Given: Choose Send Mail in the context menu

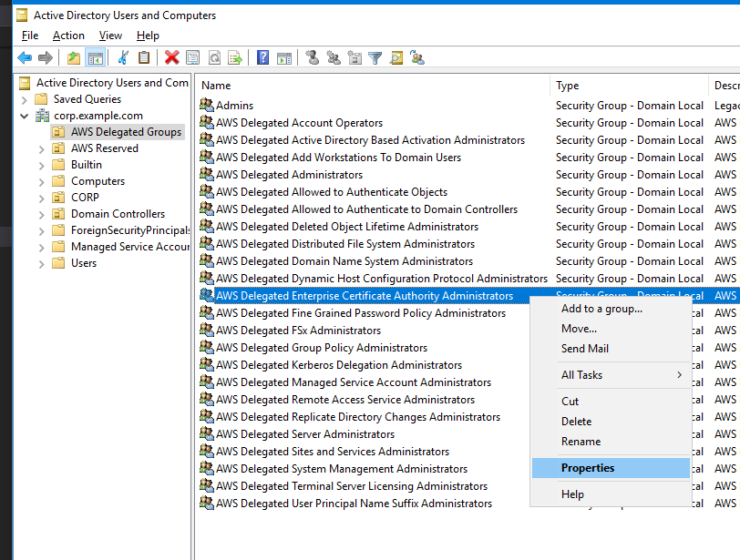Looking at the screenshot, I should 584,349.
